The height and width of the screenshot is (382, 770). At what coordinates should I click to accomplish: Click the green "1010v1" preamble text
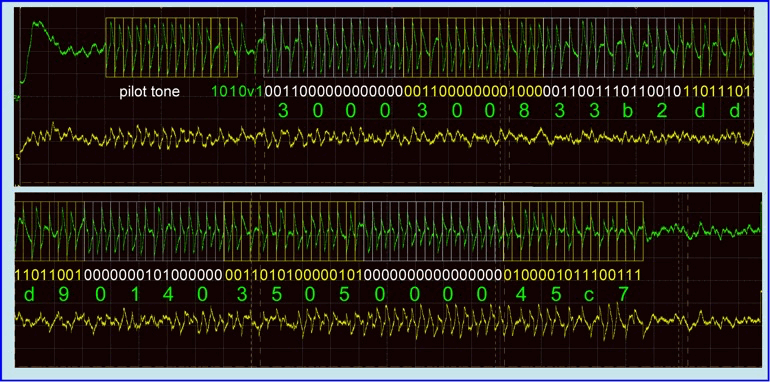pyautogui.click(x=238, y=92)
